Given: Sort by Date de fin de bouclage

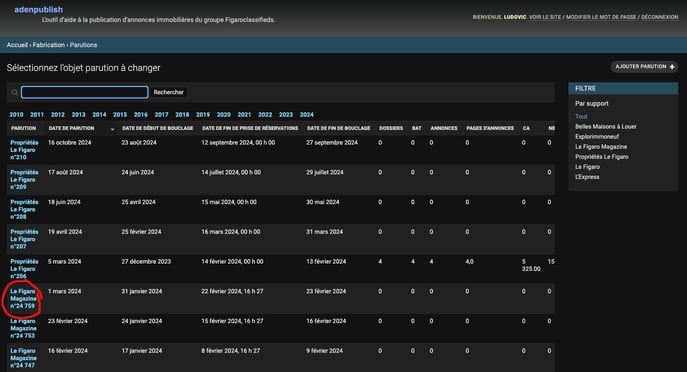Looking at the screenshot, I should coord(339,128).
